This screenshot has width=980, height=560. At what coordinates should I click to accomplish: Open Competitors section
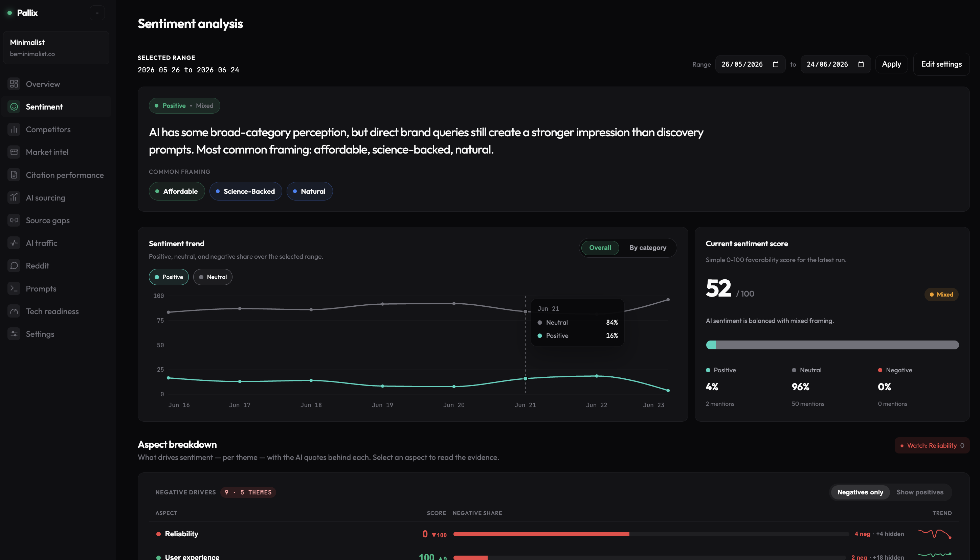pos(56,129)
